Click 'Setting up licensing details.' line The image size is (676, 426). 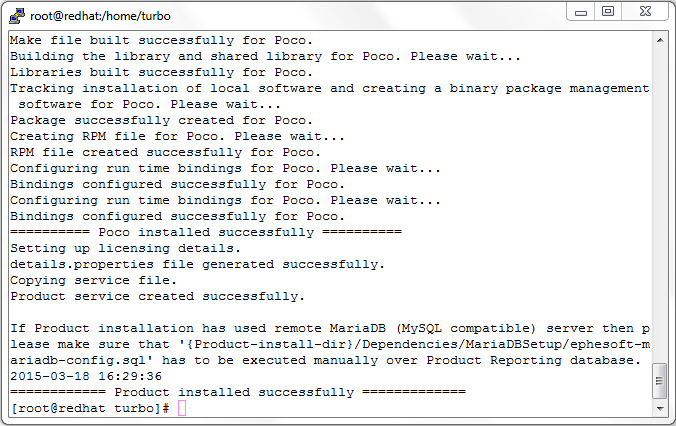point(125,248)
